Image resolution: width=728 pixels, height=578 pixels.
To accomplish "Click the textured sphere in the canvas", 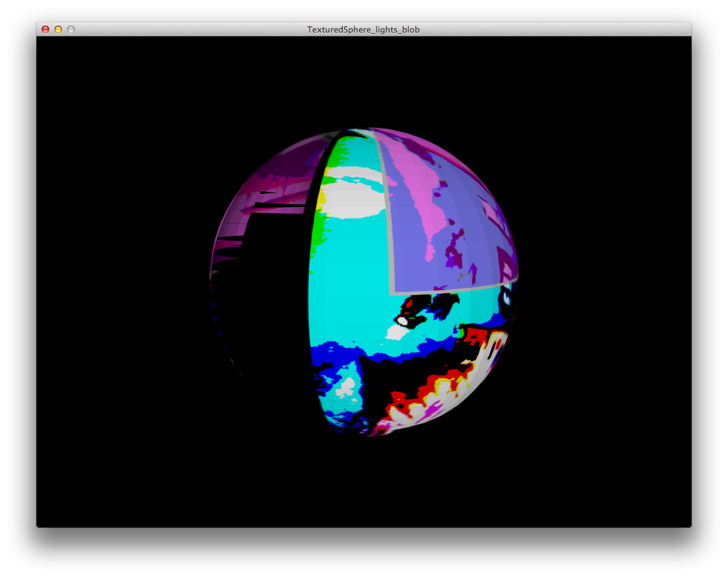I will (x=364, y=282).
